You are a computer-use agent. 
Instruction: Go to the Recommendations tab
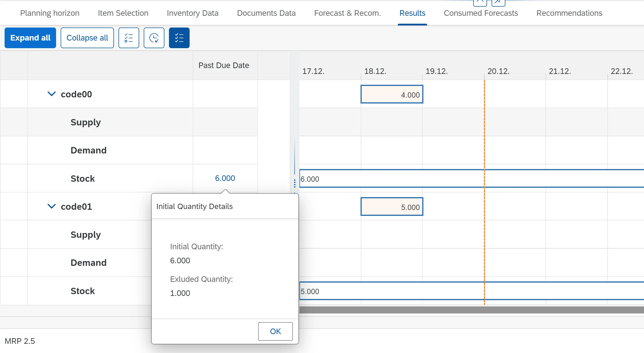click(569, 13)
